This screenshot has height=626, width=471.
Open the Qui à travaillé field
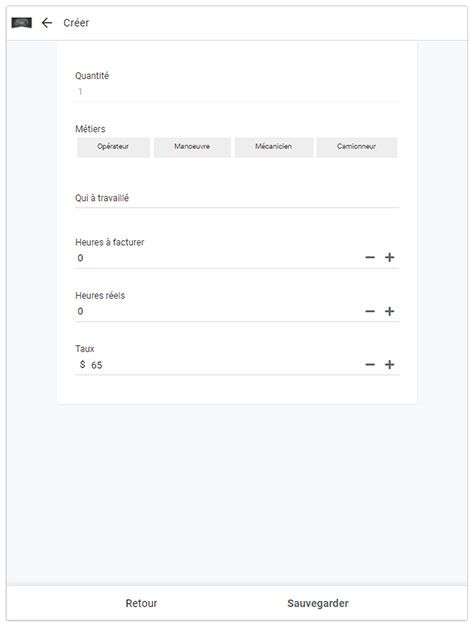[237, 198]
